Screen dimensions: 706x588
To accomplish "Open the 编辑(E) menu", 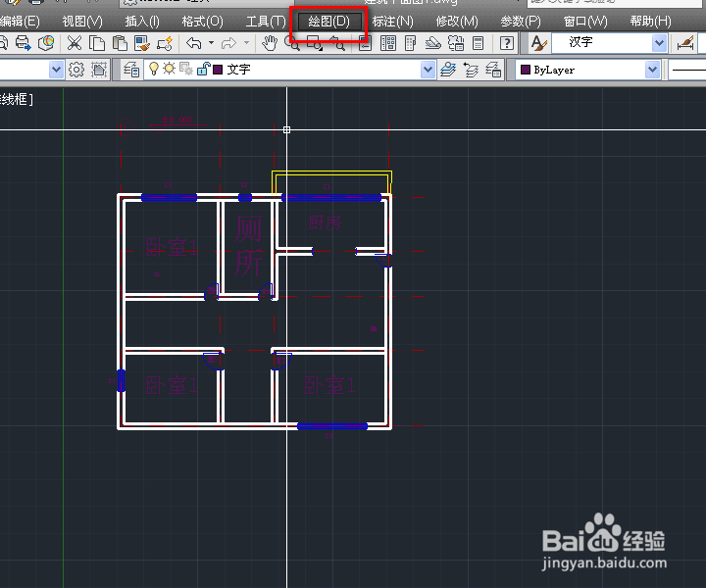I will pyautogui.click(x=20, y=22).
